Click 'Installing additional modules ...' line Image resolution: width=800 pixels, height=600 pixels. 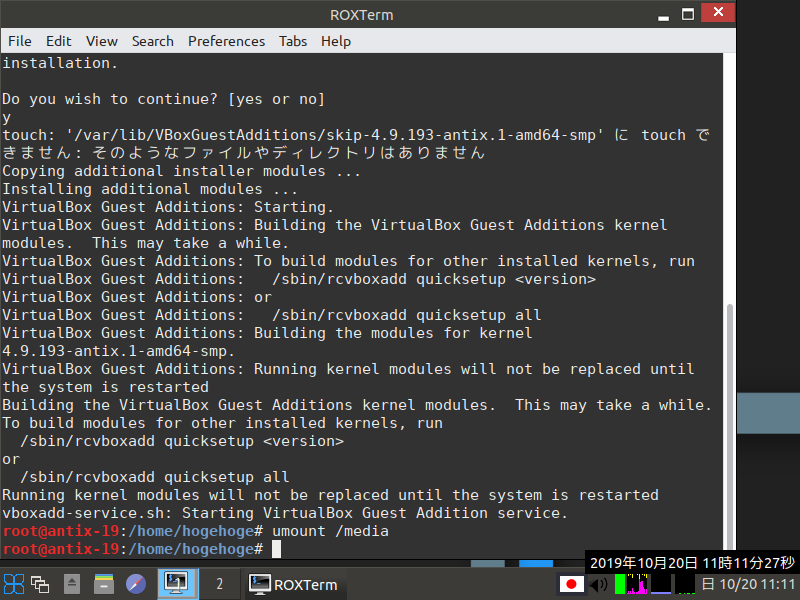point(150,189)
